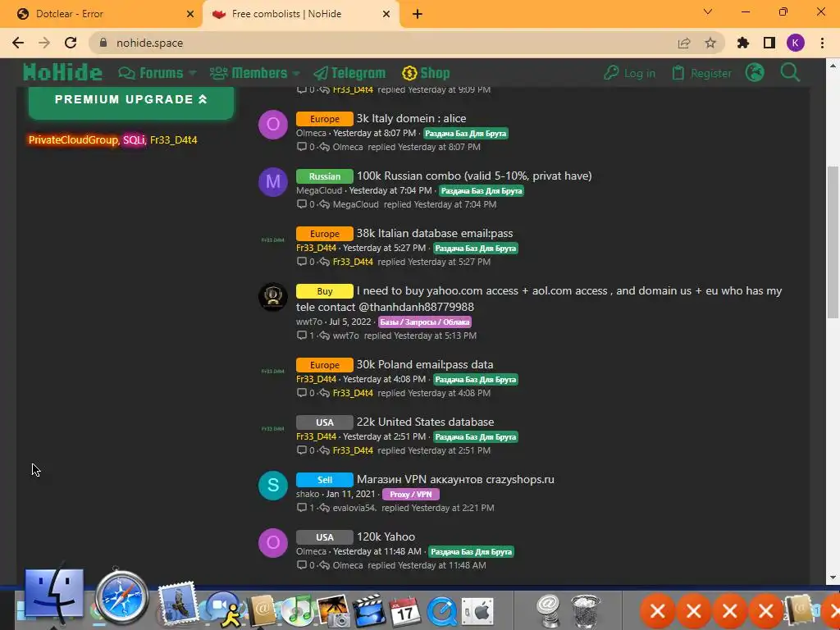View site information via the lock icon
Viewport: 840px width, 630px height.
[103, 43]
